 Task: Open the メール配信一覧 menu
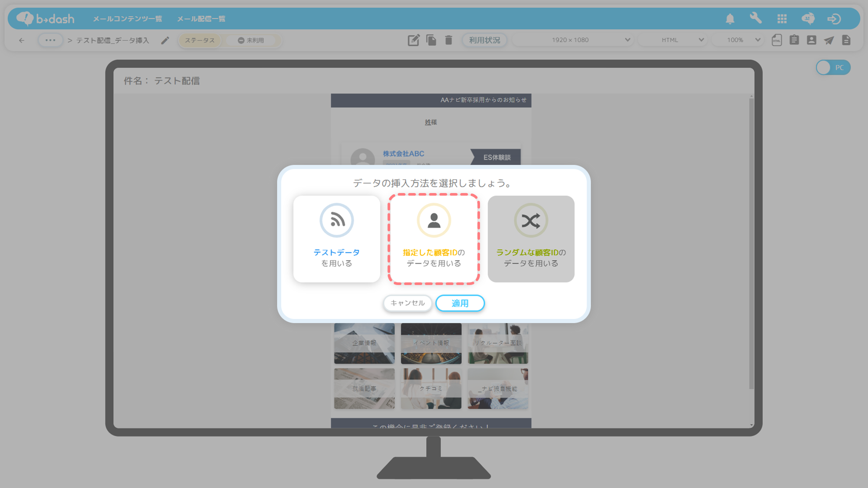(201, 19)
